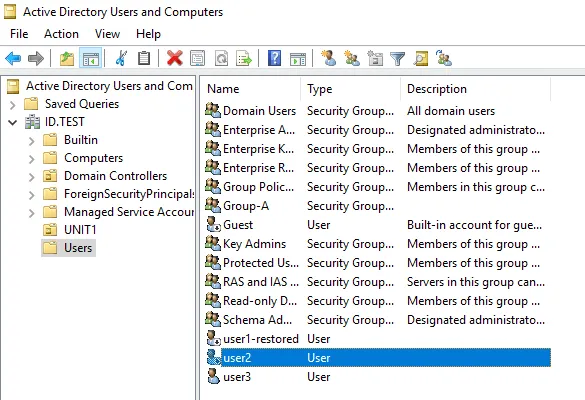Expand the Builtin container
This screenshot has width=585, height=400.
pos(32,140)
